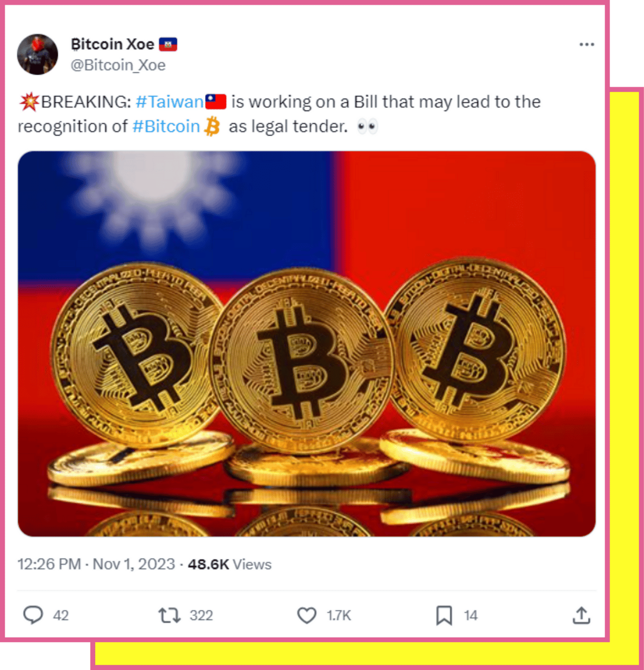644x670 pixels.
Task: Bookmark this tweet with the bookmark icon
Action: [444, 616]
